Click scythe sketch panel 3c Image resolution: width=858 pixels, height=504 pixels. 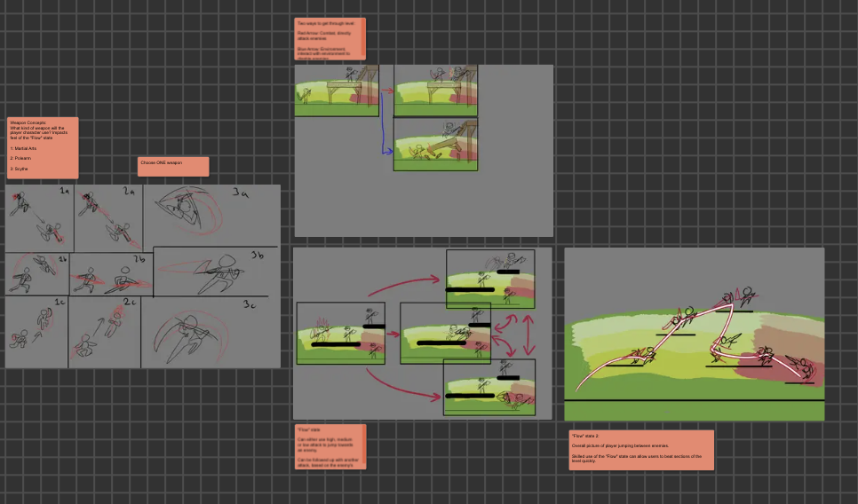[x=210, y=333]
